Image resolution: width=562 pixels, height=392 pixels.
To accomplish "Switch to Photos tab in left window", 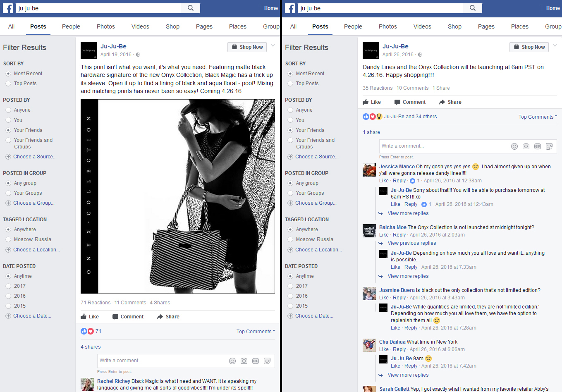I will [106, 26].
